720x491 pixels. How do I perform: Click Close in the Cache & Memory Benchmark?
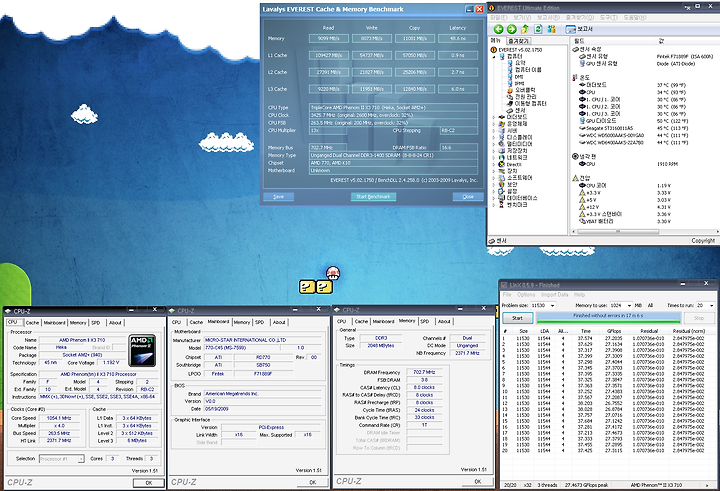[468, 197]
